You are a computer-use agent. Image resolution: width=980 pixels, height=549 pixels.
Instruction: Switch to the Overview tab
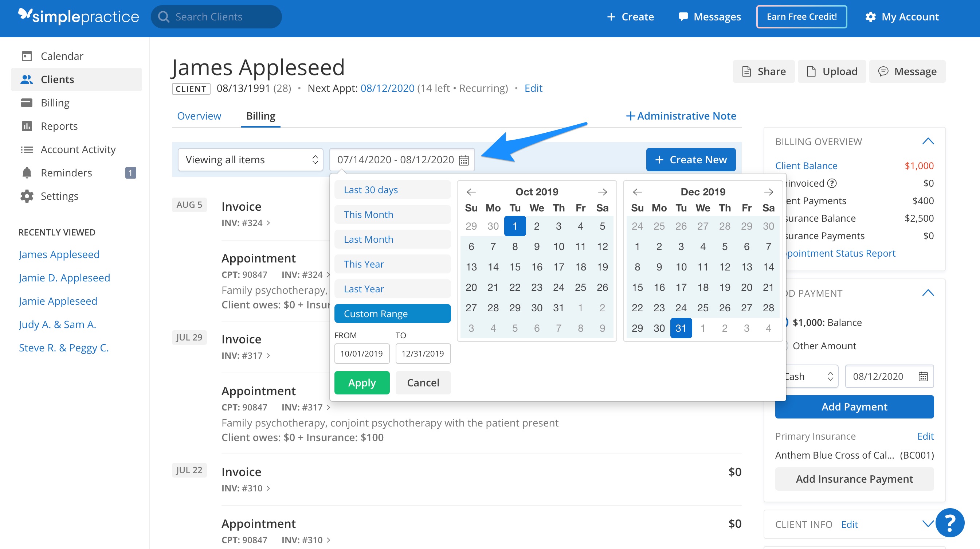[199, 116]
